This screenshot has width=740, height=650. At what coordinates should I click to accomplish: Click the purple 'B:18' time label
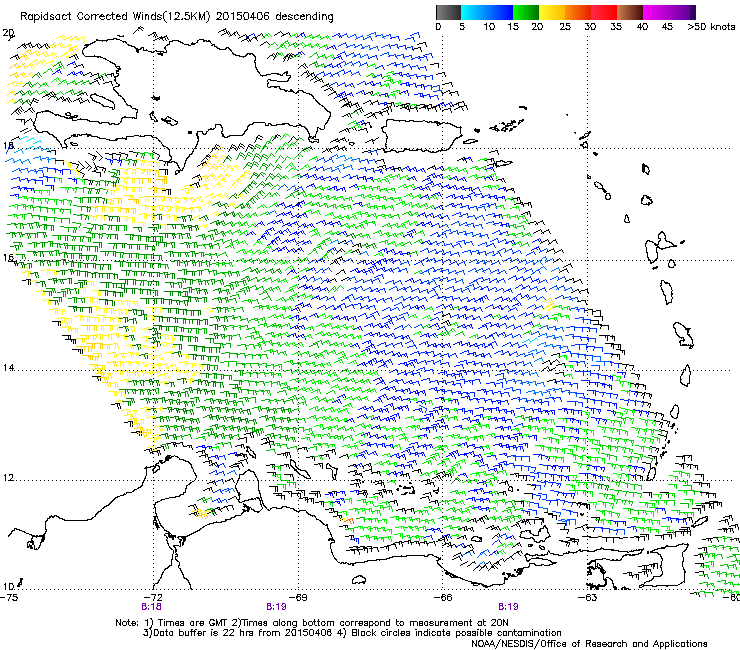[151, 607]
